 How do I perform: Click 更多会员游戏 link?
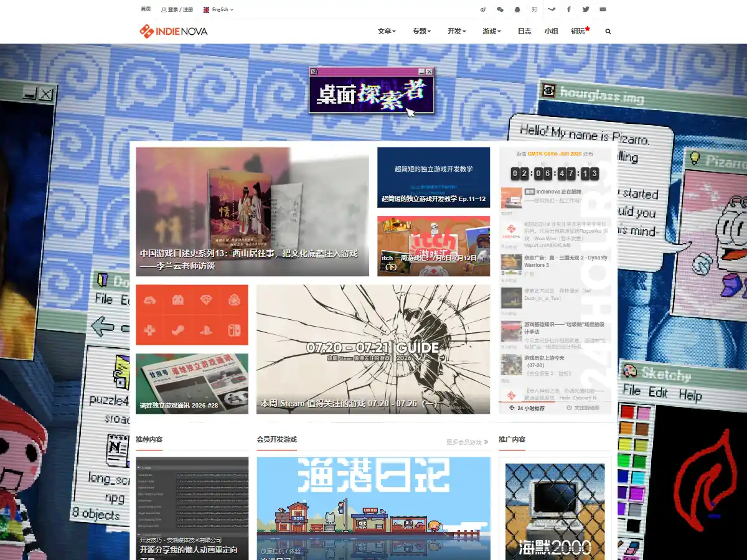(x=467, y=442)
